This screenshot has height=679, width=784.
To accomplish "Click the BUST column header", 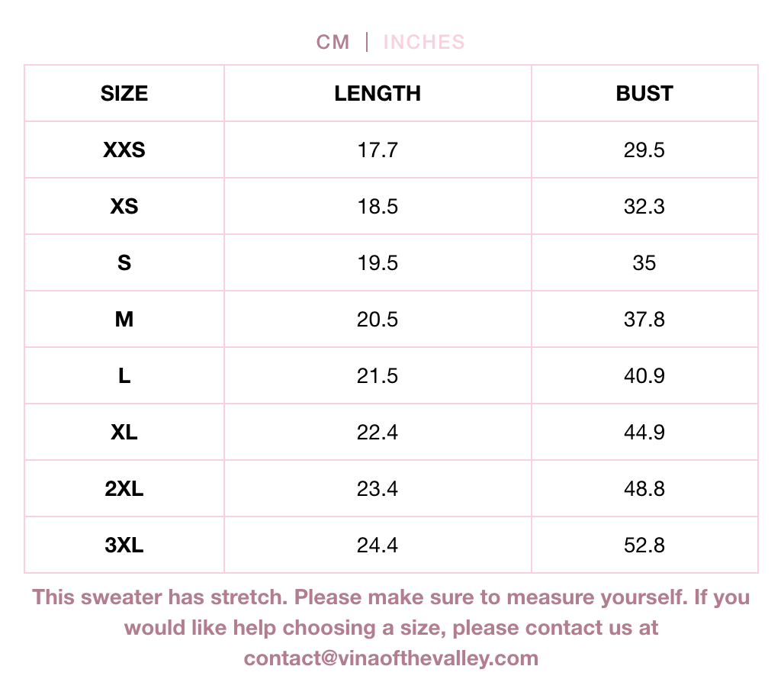I will (644, 94).
